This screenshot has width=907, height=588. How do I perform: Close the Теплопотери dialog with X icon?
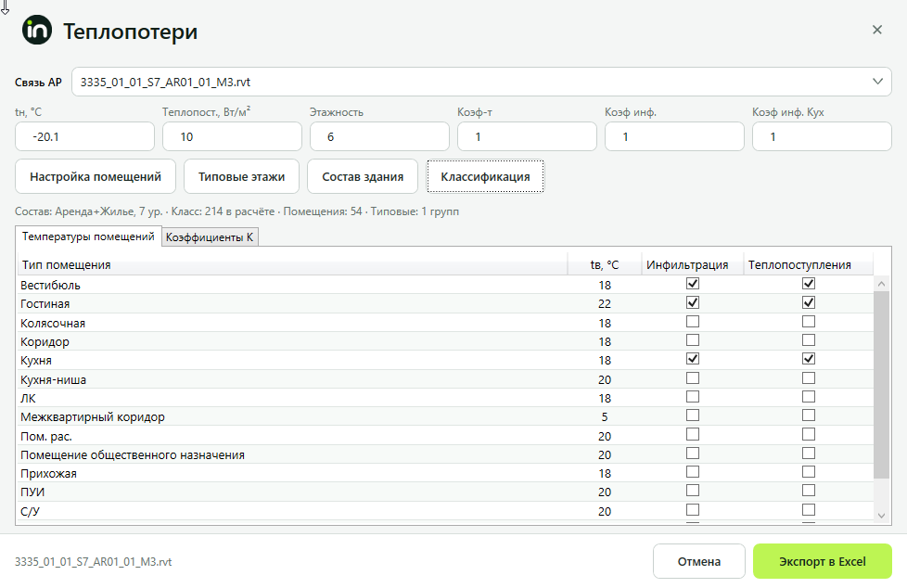877,30
